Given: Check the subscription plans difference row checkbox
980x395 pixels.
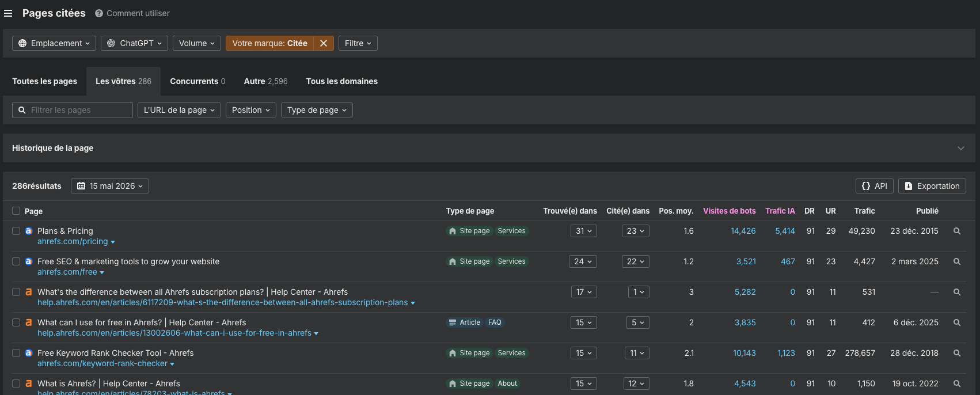Looking at the screenshot, I should tap(16, 292).
